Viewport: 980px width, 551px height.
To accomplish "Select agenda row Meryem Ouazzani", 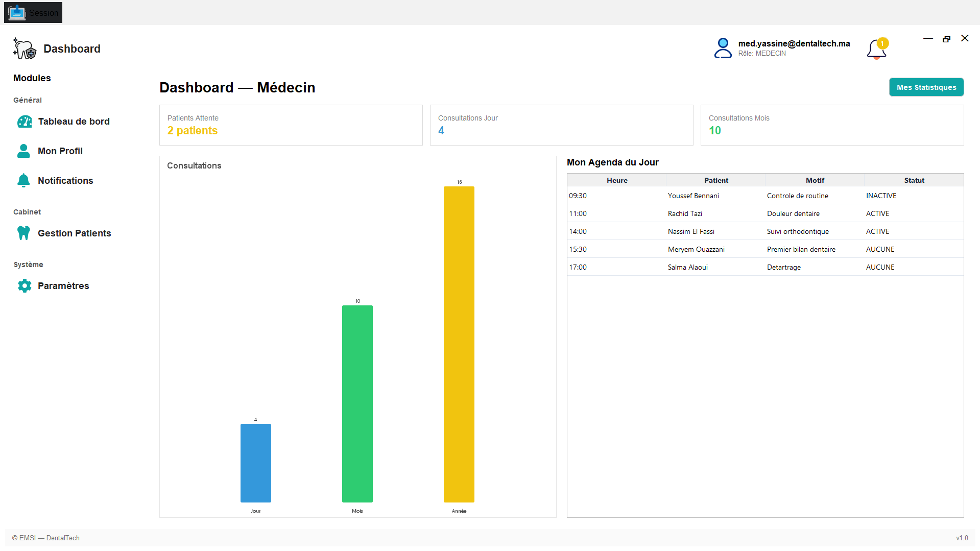I will [766, 249].
